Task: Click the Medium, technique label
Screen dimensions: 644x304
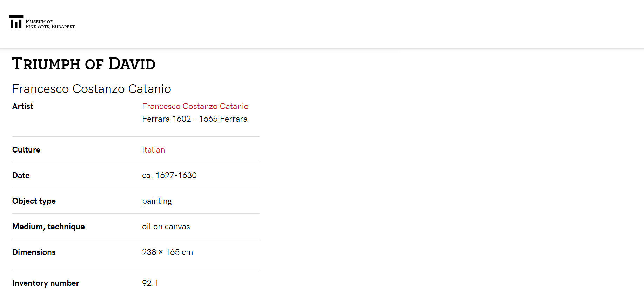Action: [48, 227]
